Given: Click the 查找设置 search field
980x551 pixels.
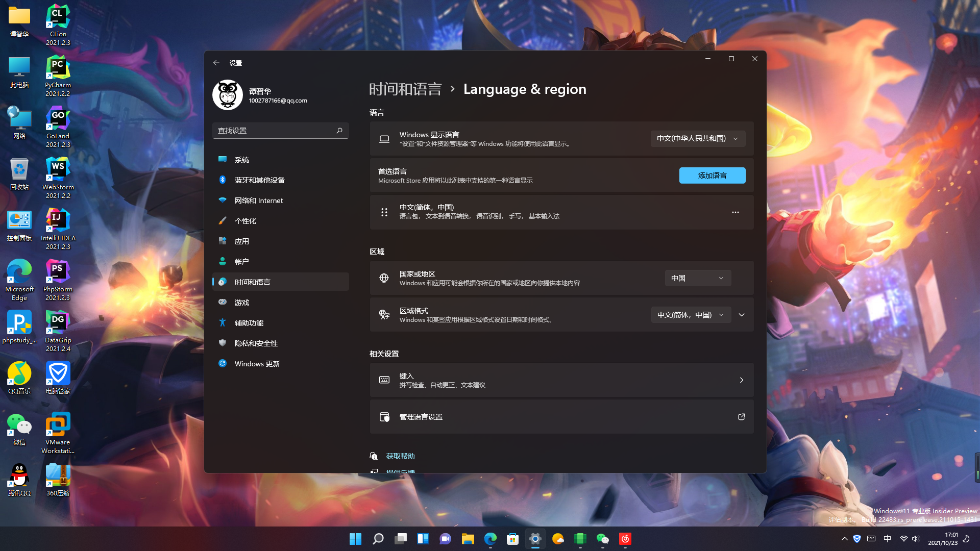Looking at the screenshot, I should click(281, 131).
